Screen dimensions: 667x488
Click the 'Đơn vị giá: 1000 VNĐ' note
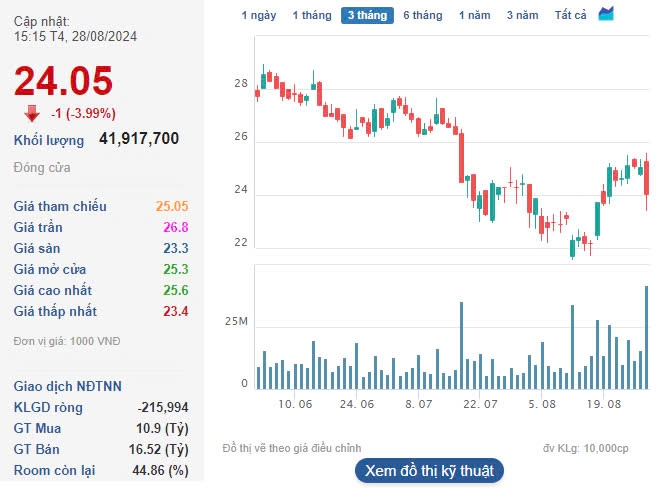(x=67, y=341)
